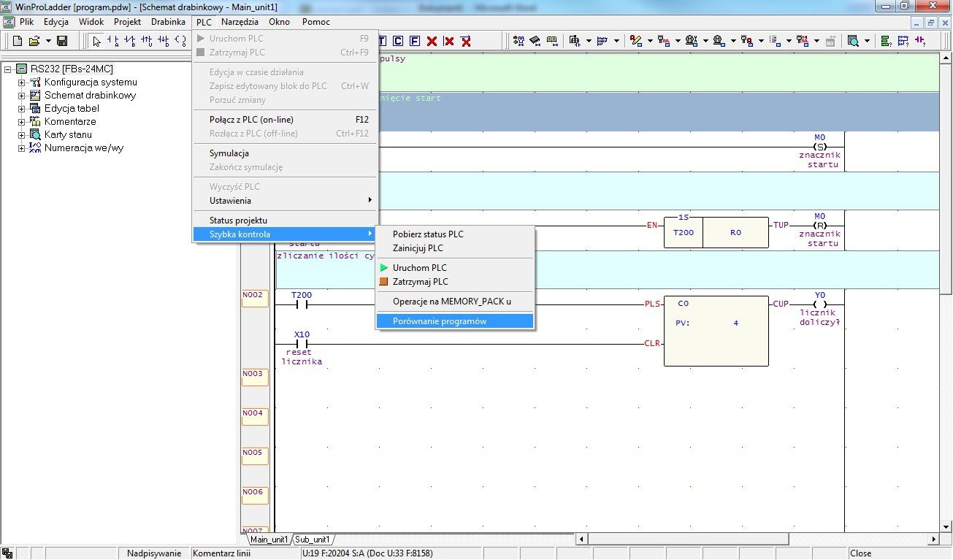This screenshot has height=560, width=953.
Task: Open the Edycja menu
Action: click(56, 22)
